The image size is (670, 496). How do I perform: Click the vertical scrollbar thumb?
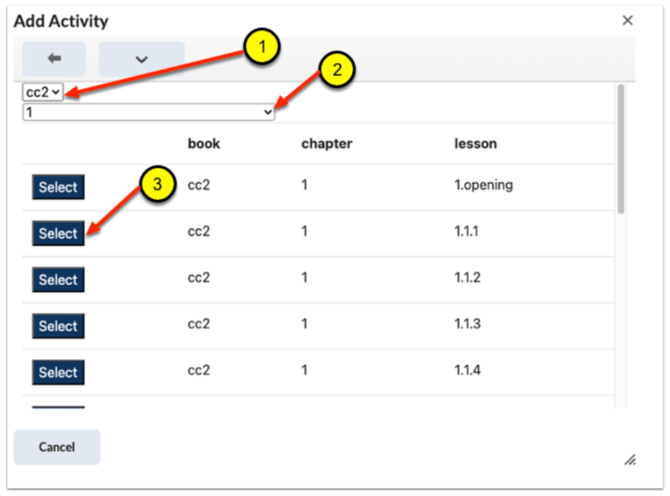[621, 150]
